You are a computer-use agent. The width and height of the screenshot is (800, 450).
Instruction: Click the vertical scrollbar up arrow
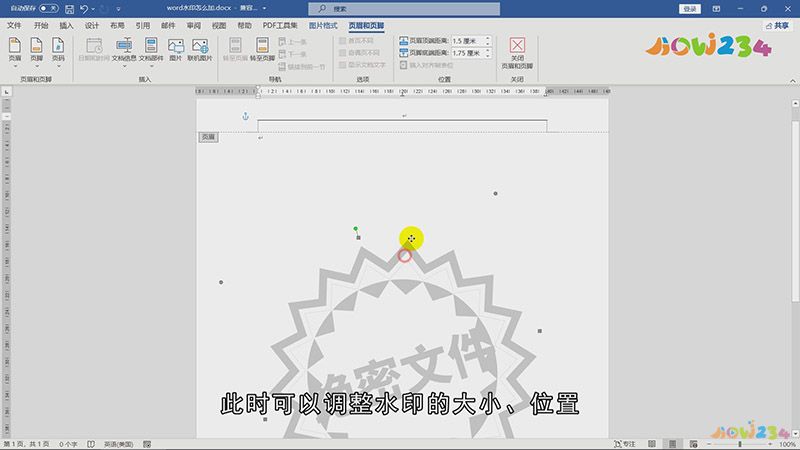point(795,103)
